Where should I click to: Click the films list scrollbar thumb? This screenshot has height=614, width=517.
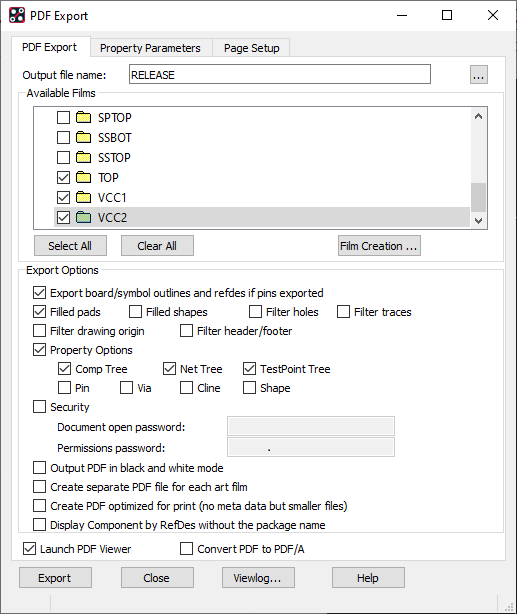[x=478, y=197]
